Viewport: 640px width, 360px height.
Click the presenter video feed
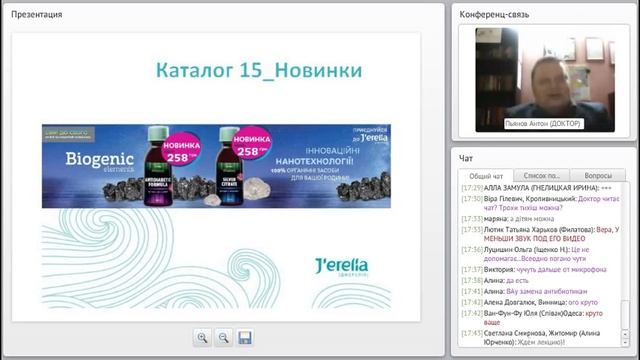pos(545,80)
